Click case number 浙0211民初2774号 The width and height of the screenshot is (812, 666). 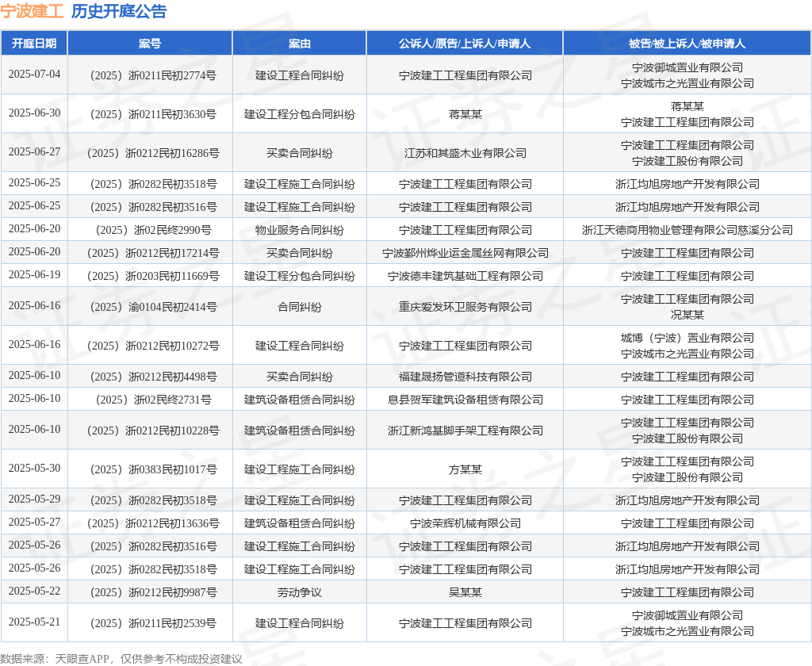153,75
